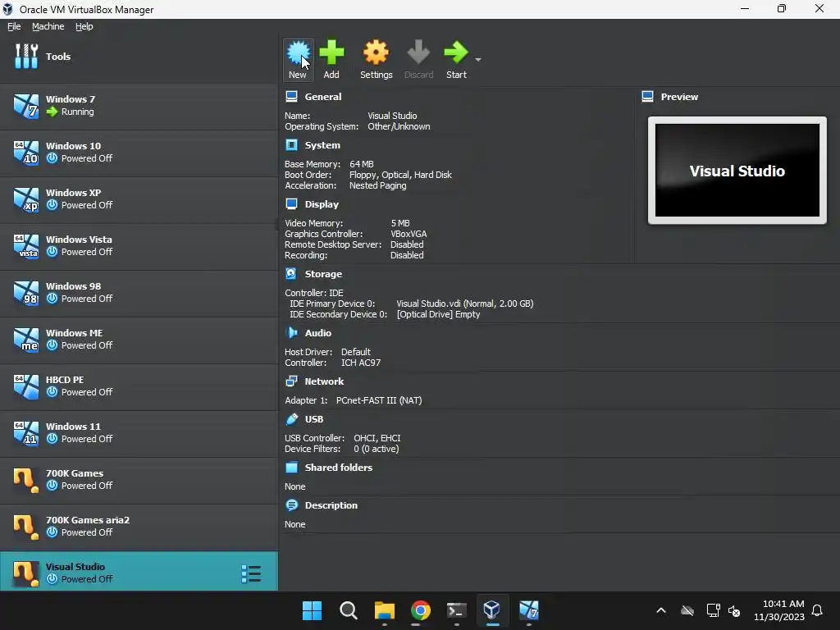Click the 'Other/Unknown' operating system value
840x630 pixels.
(x=399, y=126)
